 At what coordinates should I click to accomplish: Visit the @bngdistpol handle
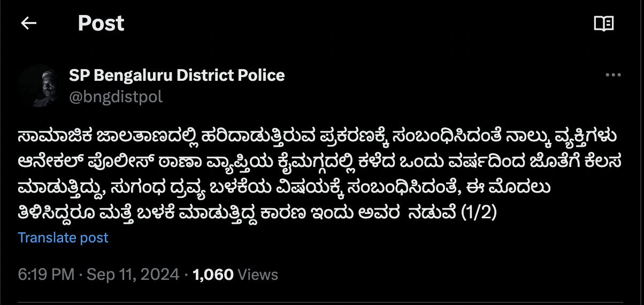[x=116, y=97]
